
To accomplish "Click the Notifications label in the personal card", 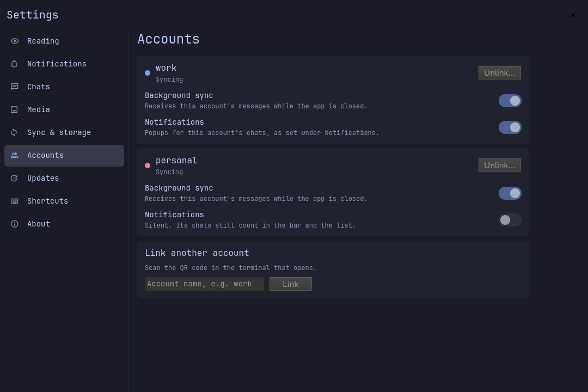I will coord(174,215).
